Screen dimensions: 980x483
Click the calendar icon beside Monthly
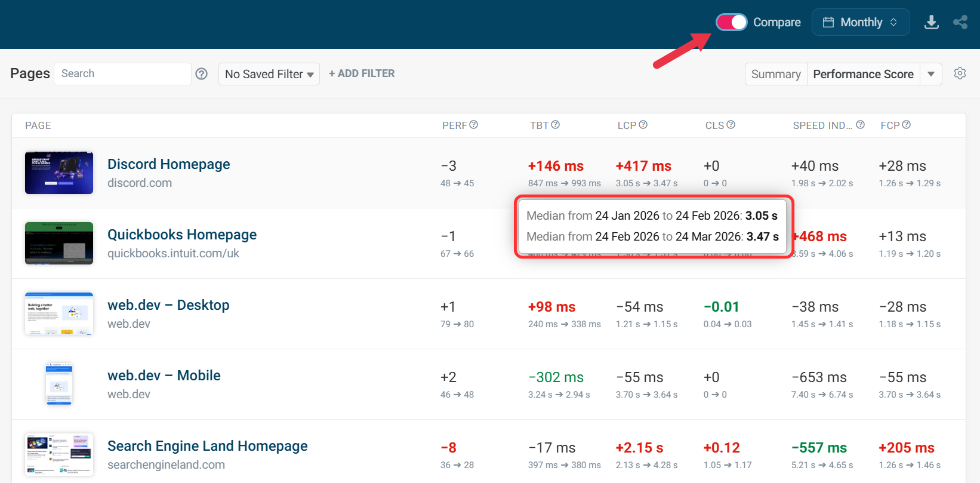point(828,22)
